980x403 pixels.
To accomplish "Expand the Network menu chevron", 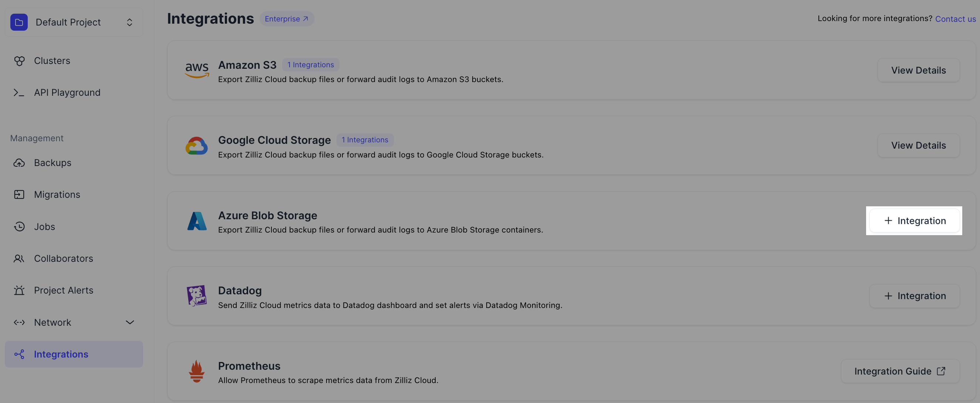I will click(x=130, y=322).
